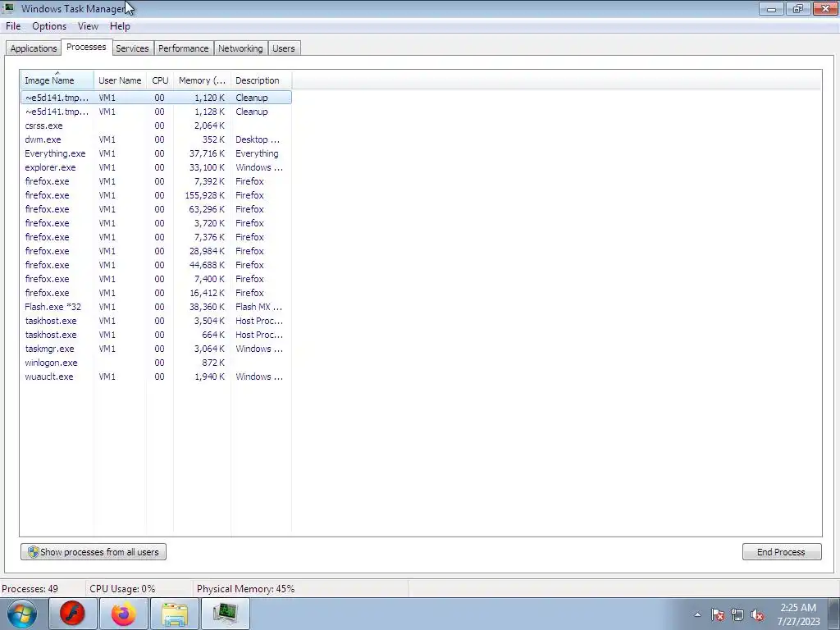
Task: Click the End Process button
Action: coord(782,552)
